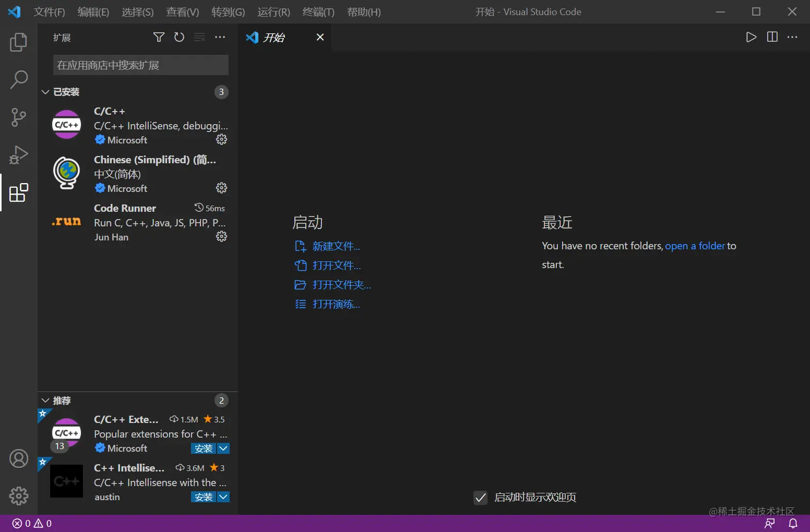Click the open a folder link
The width and height of the screenshot is (810, 532).
pos(695,246)
